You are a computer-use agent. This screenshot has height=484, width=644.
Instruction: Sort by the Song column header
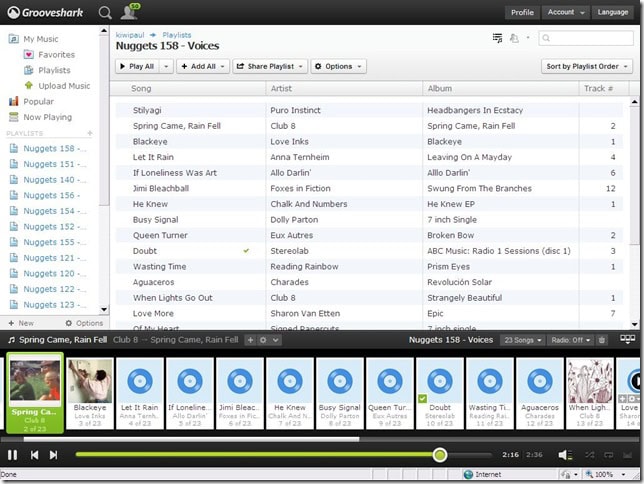(141, 88)
